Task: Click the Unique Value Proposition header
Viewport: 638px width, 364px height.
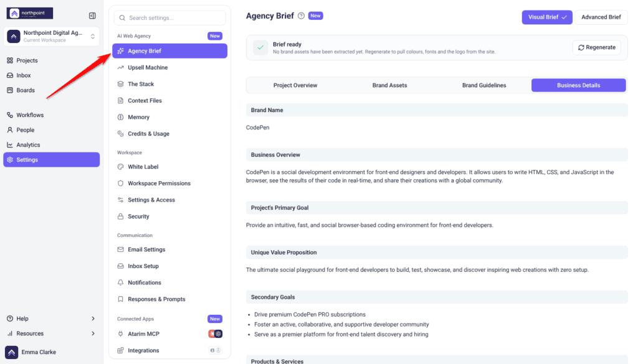Action: click(437, 252)
